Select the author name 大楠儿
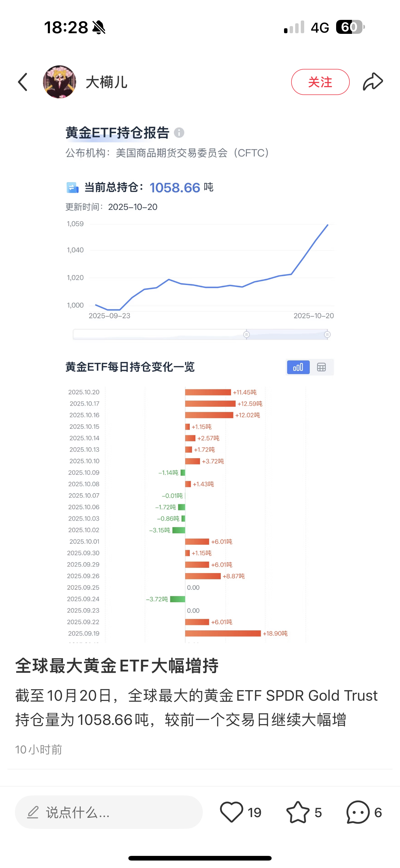 pyautogui.click(x=106, y=83)
